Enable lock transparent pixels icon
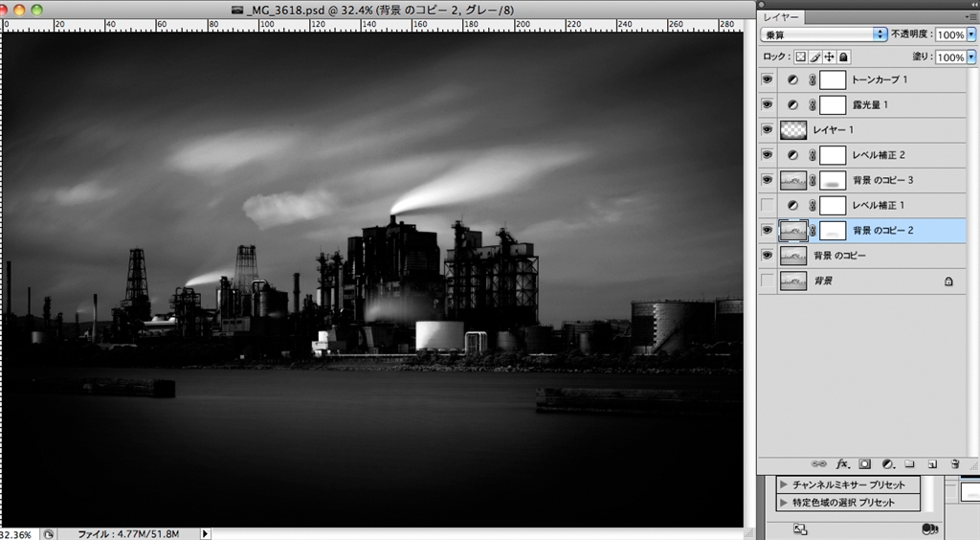Screen dimensions: 980x540 801,57
